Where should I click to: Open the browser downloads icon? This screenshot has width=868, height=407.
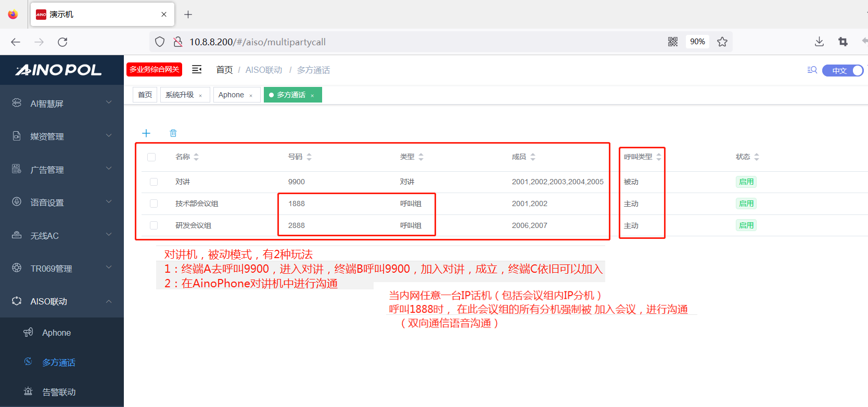(x=819, y=42)
